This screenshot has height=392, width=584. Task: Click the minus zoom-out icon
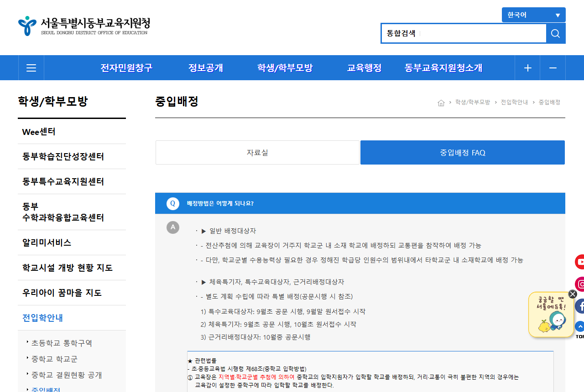click(x=553, y=68)
